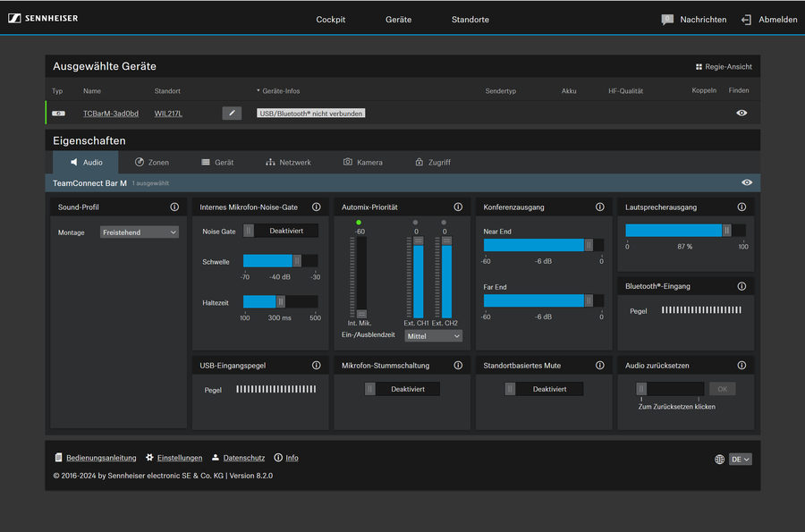Open the Standorte menu
805x532 pixels.
point(470,20)
